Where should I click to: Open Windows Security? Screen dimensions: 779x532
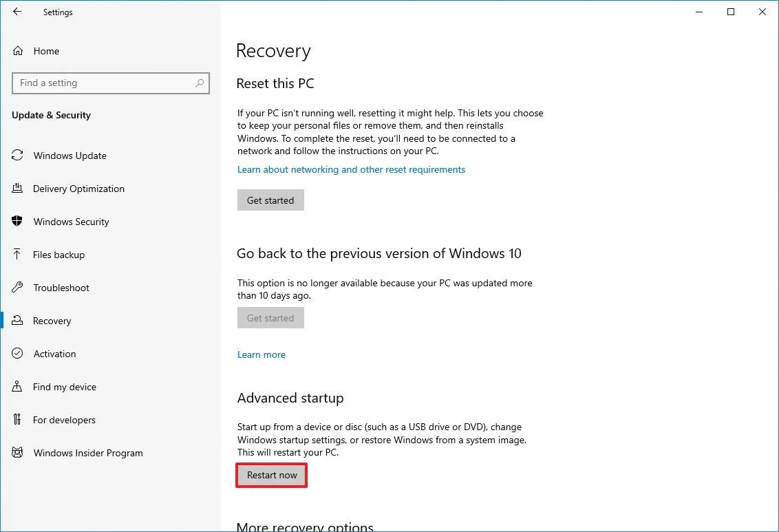point(71,222)
